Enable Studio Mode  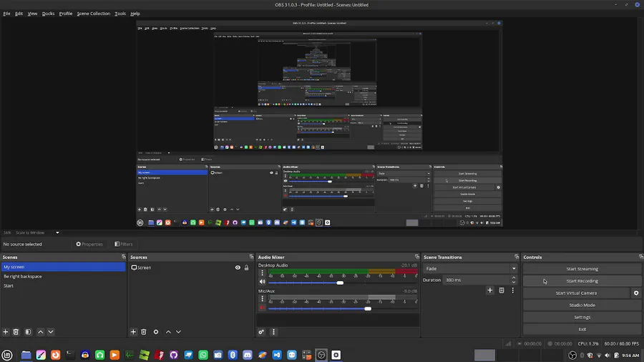pyautogui.click(x=582, y=305)
